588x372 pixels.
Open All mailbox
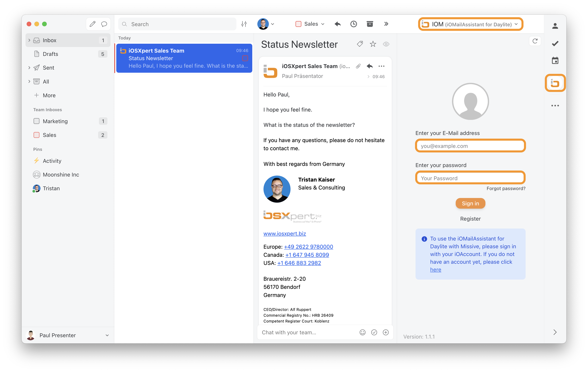68,81
